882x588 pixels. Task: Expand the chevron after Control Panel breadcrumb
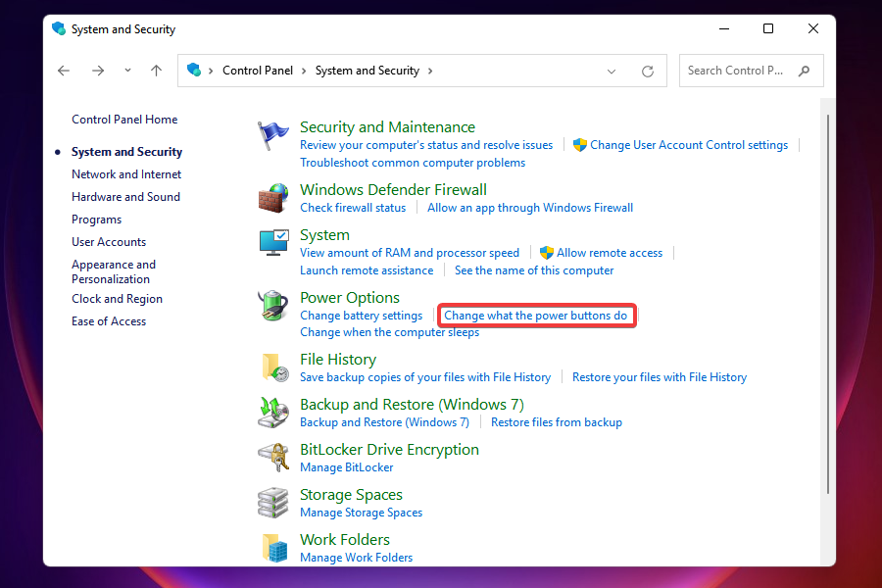click(x=304, y=71)
